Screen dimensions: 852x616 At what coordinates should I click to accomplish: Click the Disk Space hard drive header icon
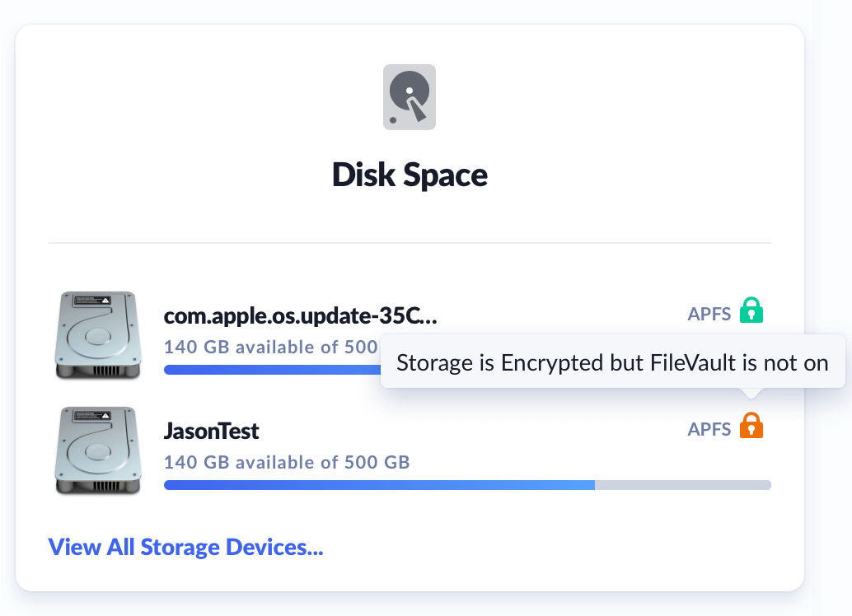click(x=410, y=97)
